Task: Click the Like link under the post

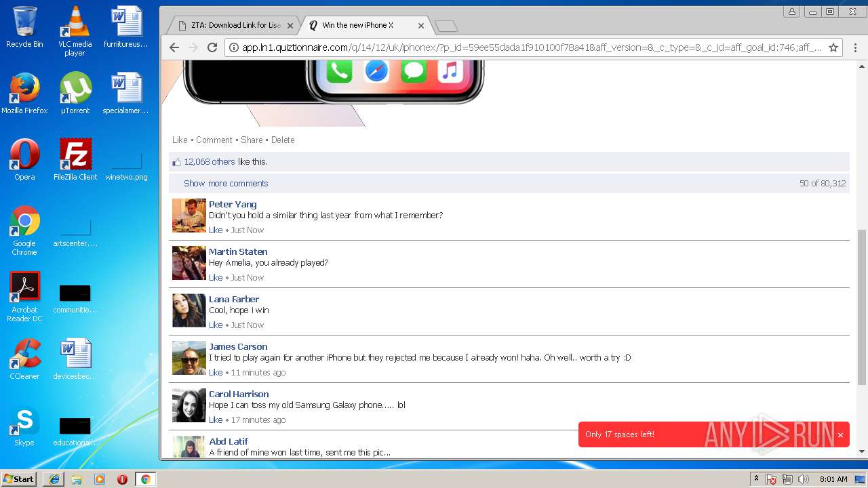Action: coord(180,140)
